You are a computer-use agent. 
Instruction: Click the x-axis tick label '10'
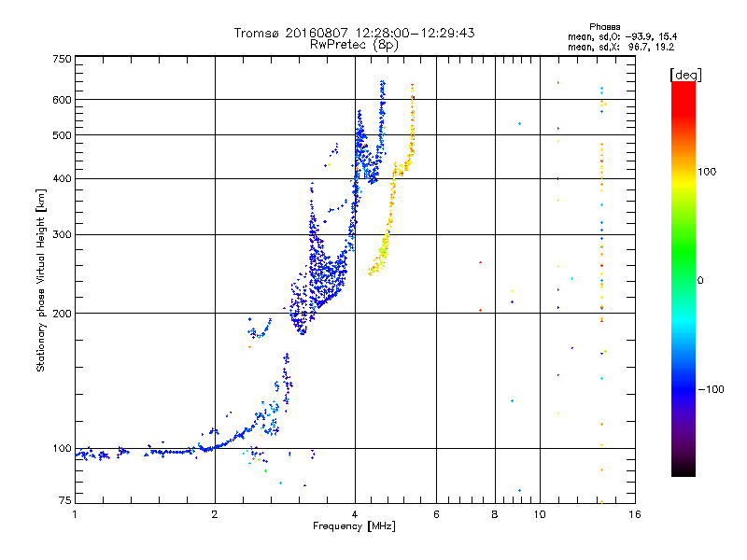tap(540, 514)
